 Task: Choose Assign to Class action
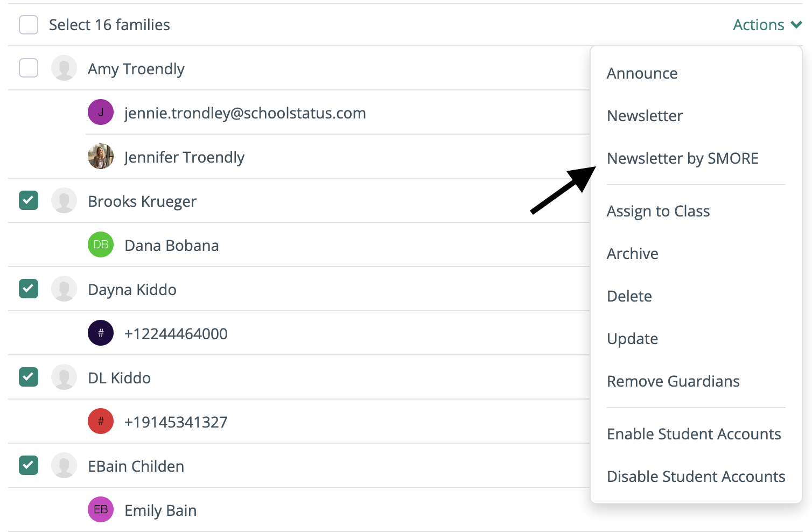[x=658, y=211]
